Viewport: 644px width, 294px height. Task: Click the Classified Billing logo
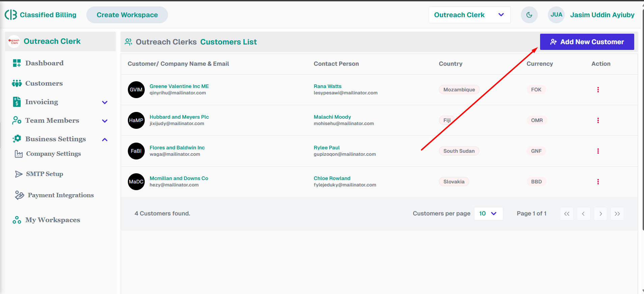click(x=40, y=15)
